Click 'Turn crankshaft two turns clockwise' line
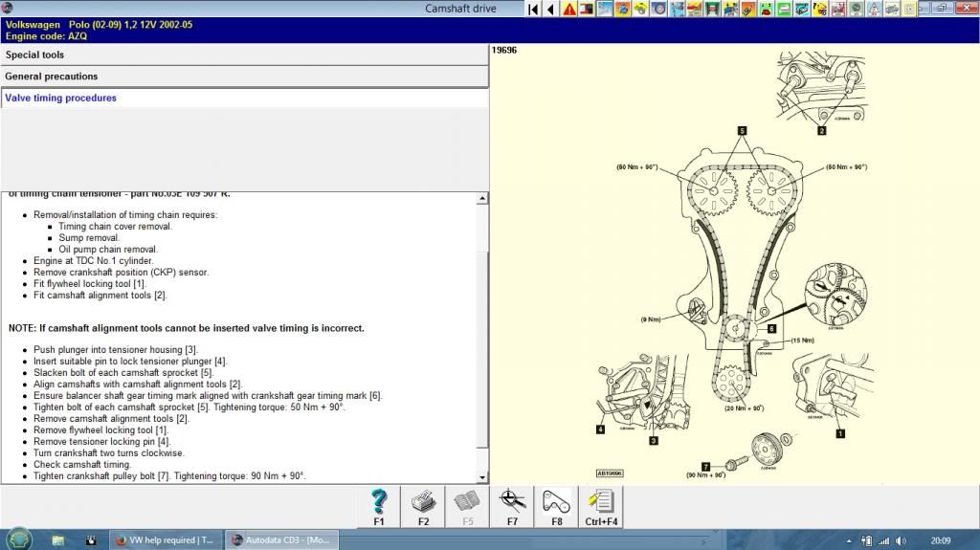 [109, 453]
